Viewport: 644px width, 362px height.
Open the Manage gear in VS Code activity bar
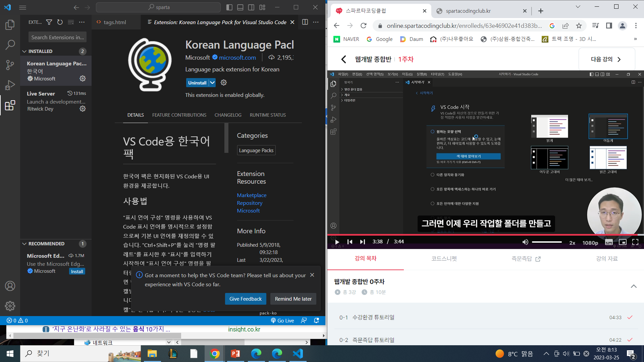10,306
